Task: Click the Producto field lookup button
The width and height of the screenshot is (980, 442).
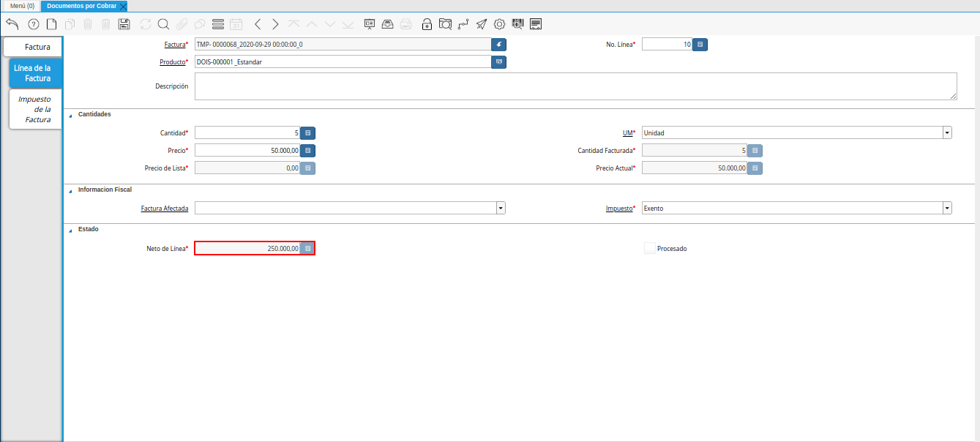Action: tap(499, 62)
